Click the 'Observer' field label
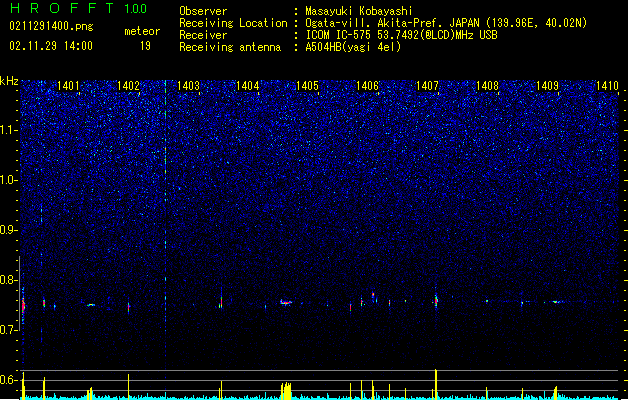629x400 pixels. pos(203,11)
